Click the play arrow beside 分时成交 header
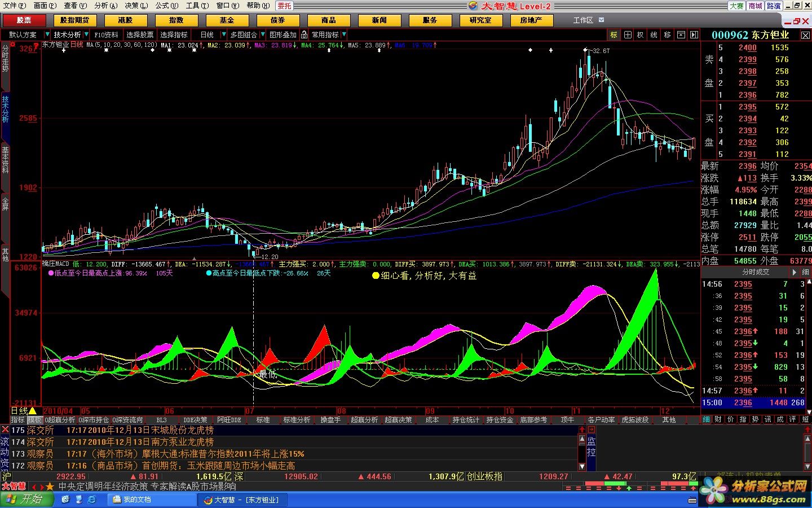Image resolution: width=812 pixels, height=508 pixels. (794, 272)
